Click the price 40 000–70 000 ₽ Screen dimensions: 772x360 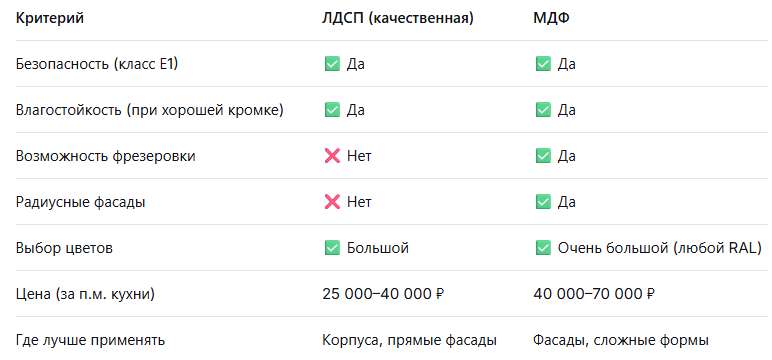point(594,294)
